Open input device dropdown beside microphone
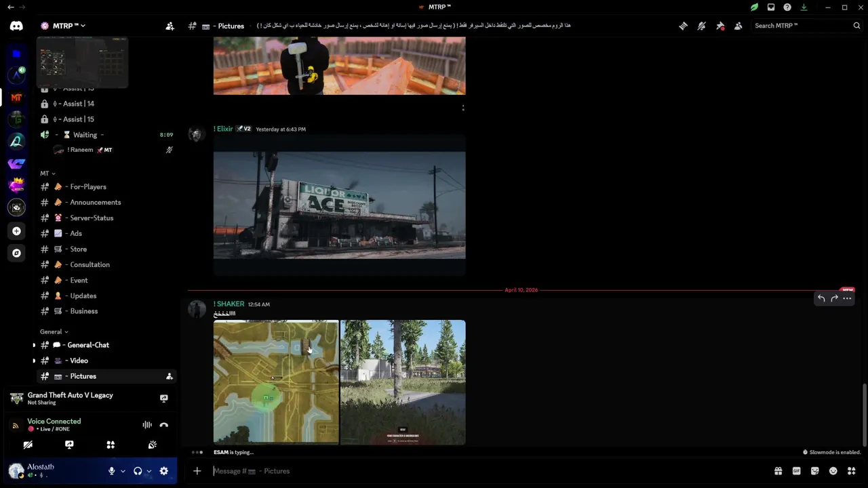 click(123, 471)
